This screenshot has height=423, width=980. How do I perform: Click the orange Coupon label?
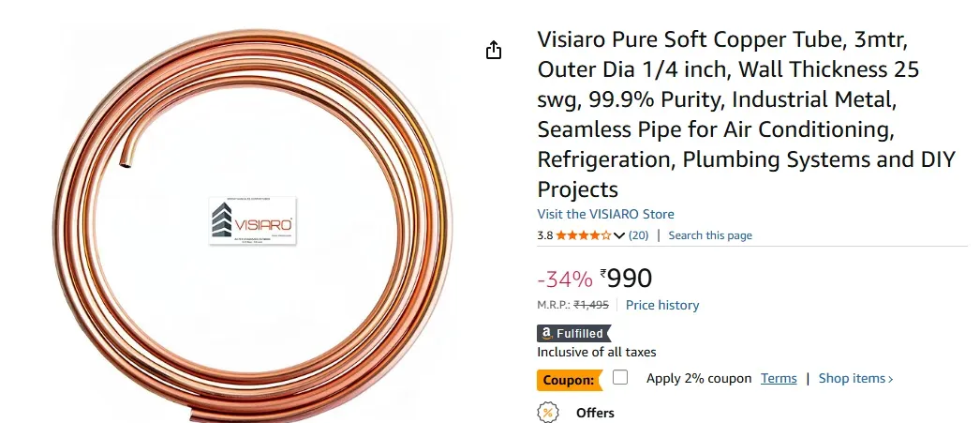[569, 380]
